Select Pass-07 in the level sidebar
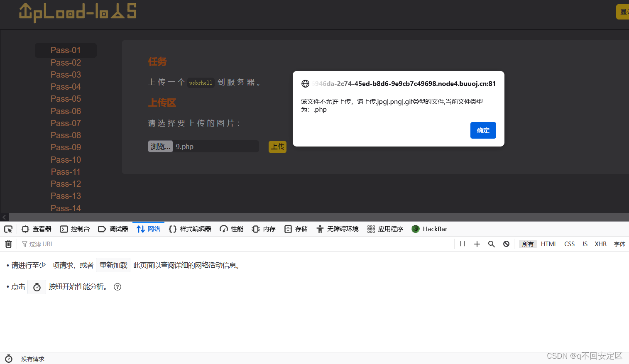The width and height of the screenshot is (629, 364). pyautogui.click(x=65, y=123)
